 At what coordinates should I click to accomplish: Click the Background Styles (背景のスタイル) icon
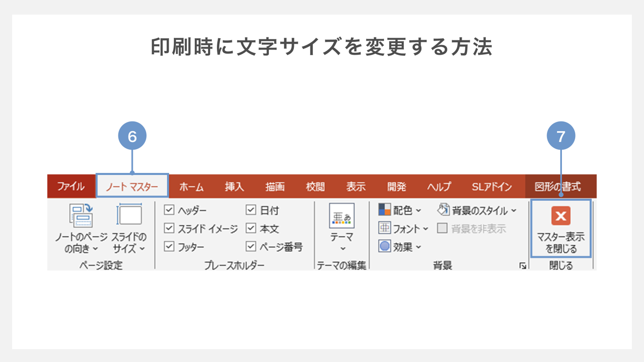[443, 210]
